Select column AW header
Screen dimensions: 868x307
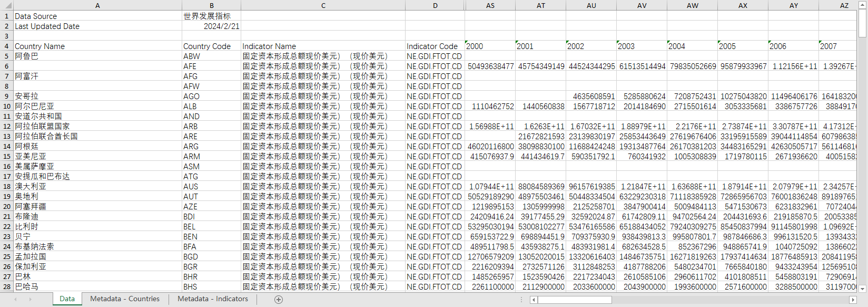pos(692,5)
